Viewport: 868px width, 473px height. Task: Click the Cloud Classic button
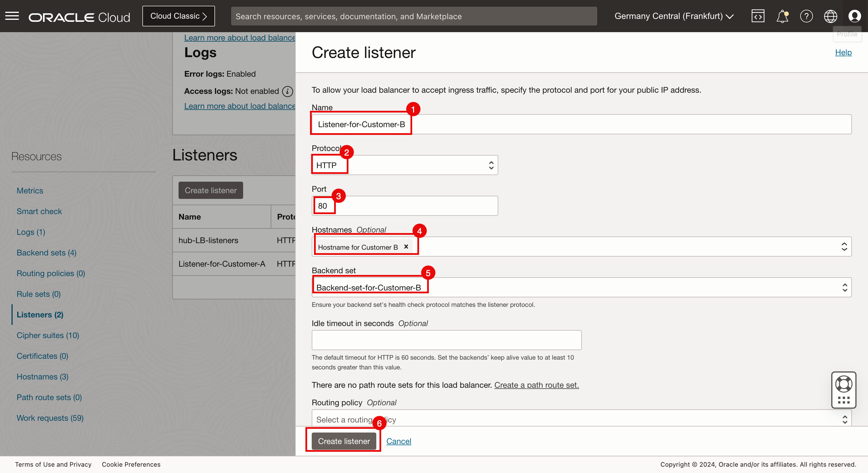pyautogui.click(x=178, y=16)
